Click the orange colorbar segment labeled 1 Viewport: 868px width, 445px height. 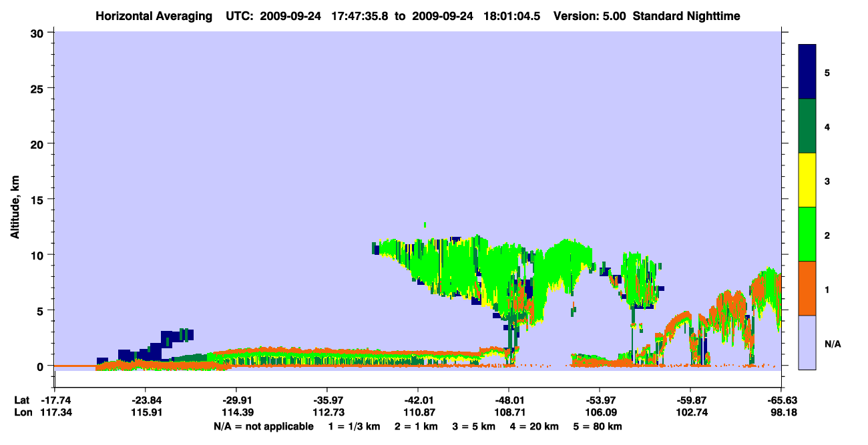807,288
